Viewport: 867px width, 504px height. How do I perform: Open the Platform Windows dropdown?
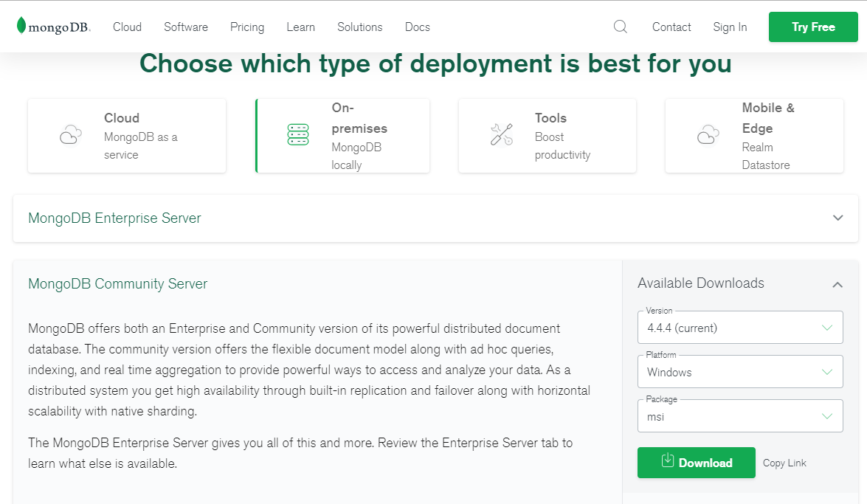coord(740,372)
